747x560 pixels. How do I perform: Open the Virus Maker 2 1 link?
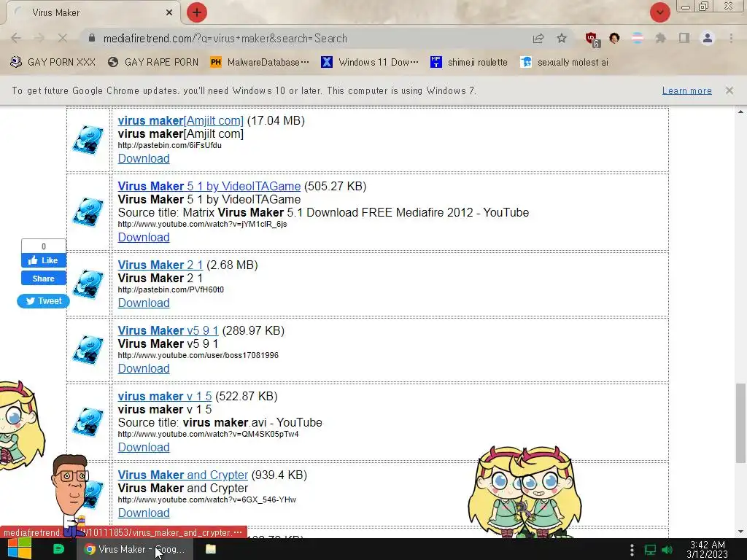click(160, 265)
